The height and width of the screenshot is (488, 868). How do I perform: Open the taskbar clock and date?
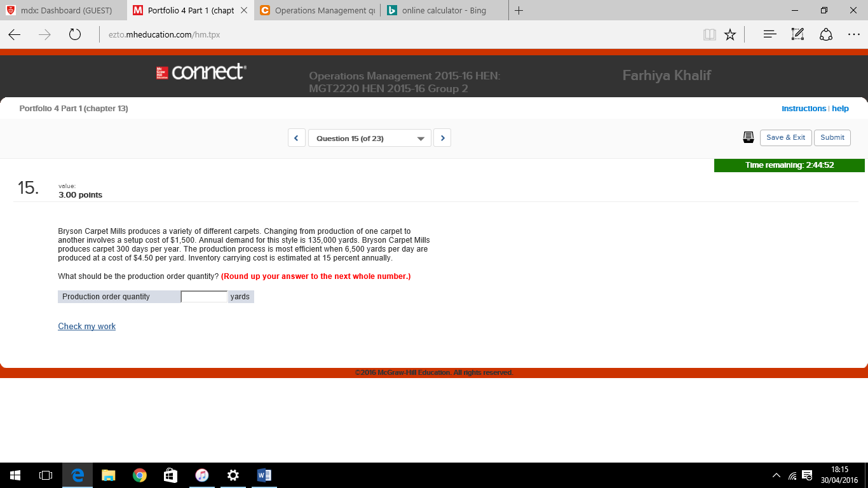[x=839, y=475]
